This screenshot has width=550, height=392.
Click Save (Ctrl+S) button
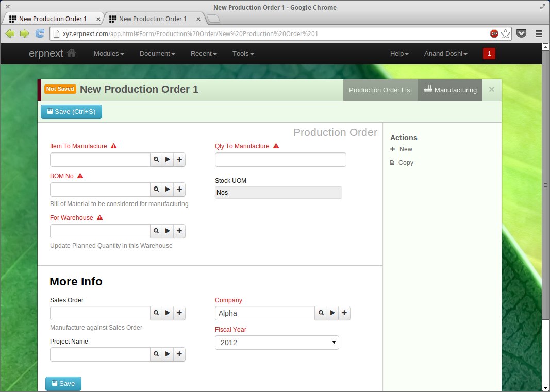[71, 111]
